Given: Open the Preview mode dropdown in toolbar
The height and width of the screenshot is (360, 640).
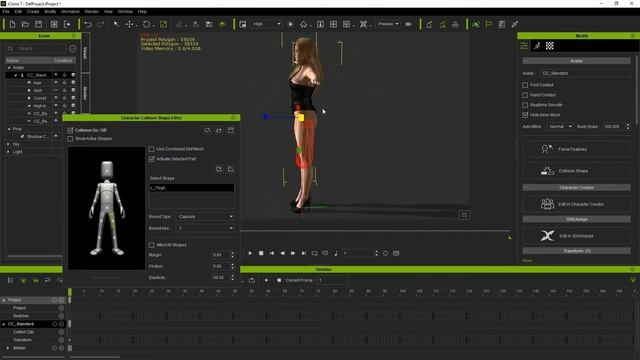Looking at the screenshot, I should pos(388,24).
